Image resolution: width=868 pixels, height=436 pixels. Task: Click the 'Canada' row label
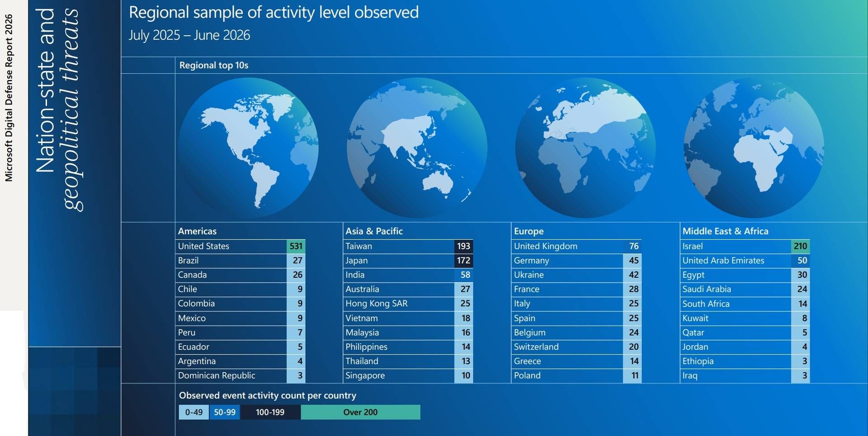click(192, 275)
